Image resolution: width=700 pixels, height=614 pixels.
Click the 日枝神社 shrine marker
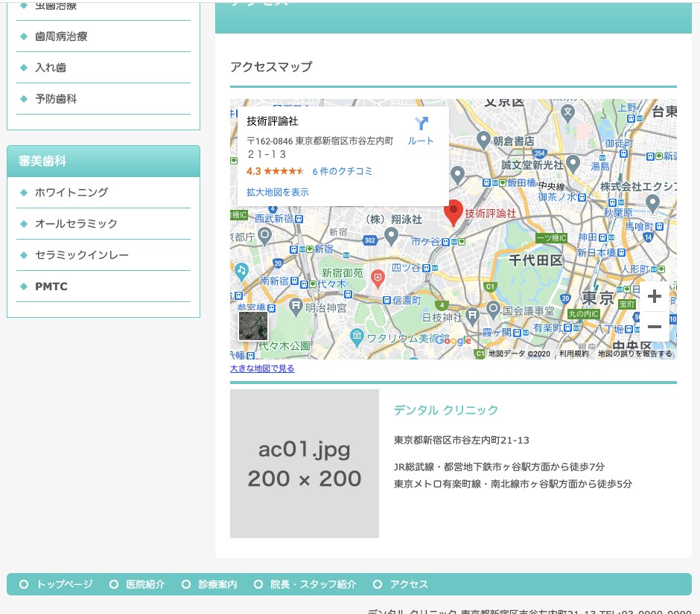pos(472,316)
